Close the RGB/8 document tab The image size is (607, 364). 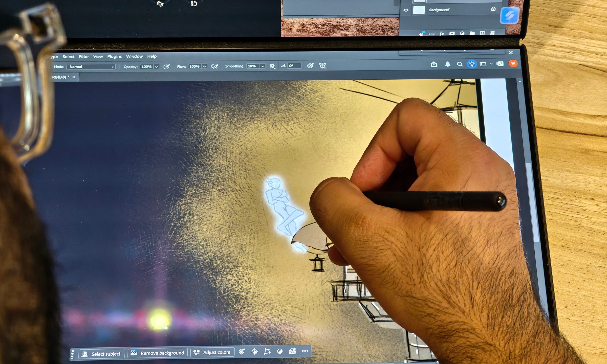(74, 77)
